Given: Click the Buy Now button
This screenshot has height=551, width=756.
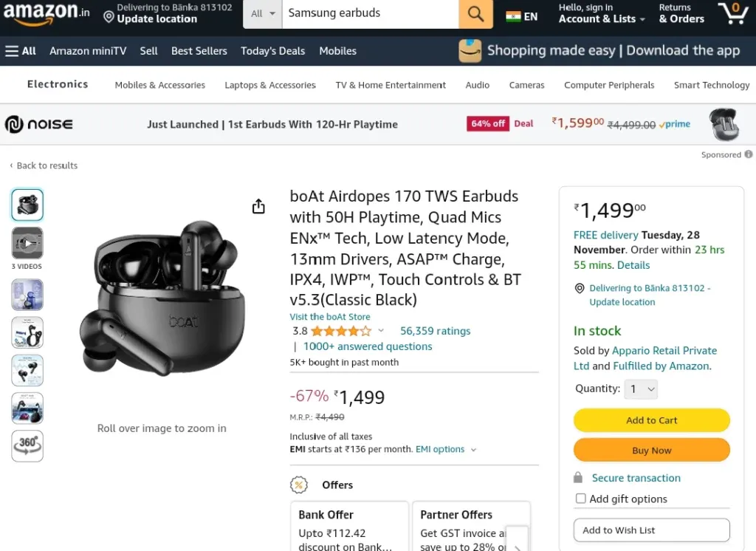Looking at the screenshot, I should [651, 450].
